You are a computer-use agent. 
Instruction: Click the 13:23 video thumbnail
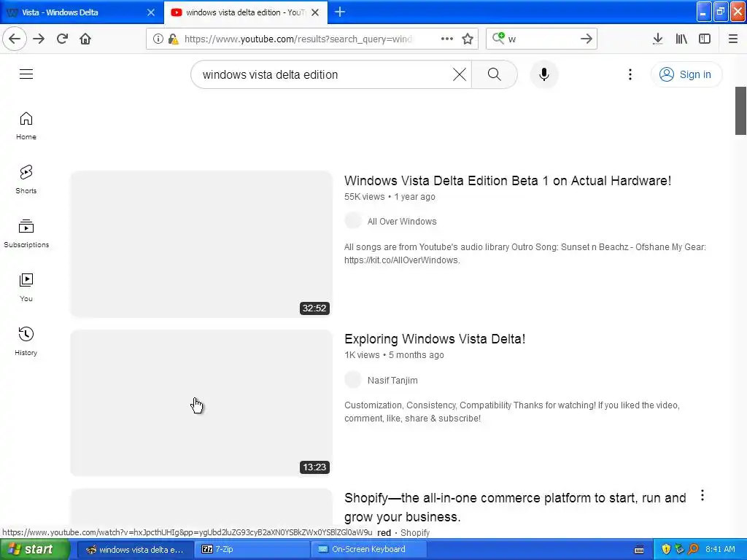point(201,402)
